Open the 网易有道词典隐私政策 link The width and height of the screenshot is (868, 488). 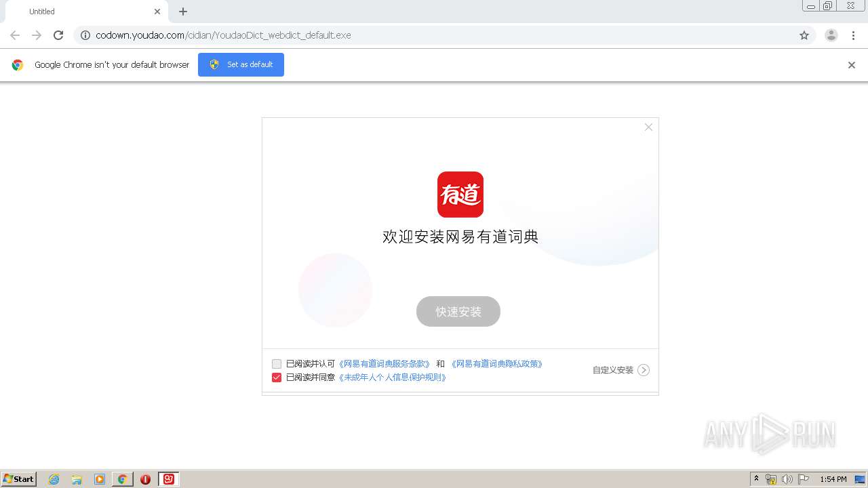497,364
